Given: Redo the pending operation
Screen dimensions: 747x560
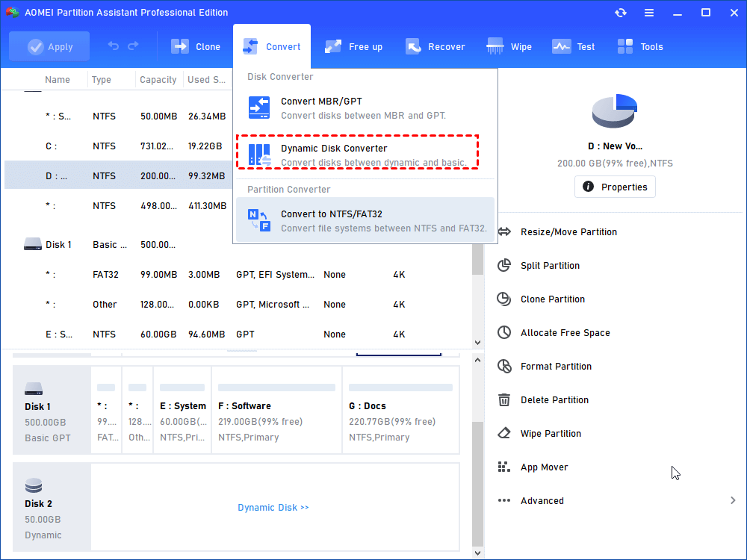Looking at the screenshot, I should click(x=134, y=46).
